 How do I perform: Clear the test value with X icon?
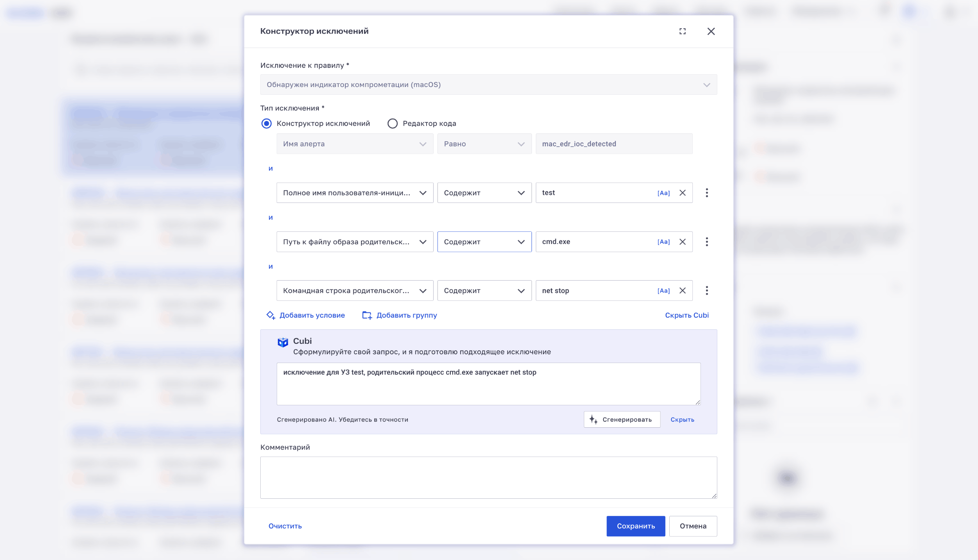pyautogui.click(x=683, y=193)
